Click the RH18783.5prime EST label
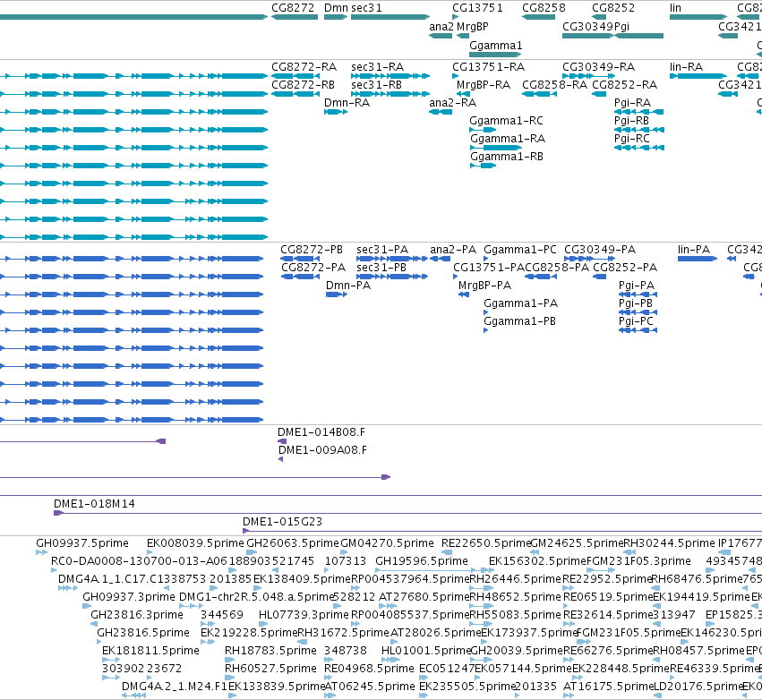 click(x=270, y=651)
